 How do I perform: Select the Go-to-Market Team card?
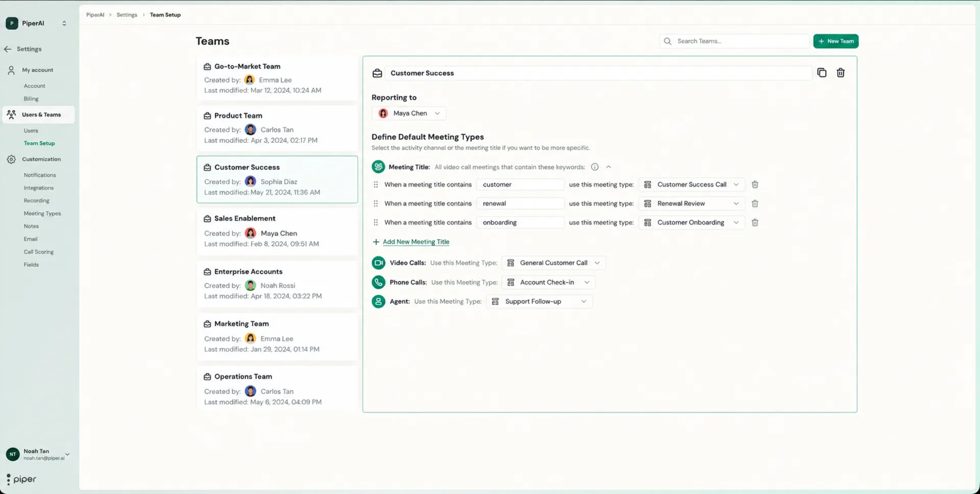(x=277, y=78)
